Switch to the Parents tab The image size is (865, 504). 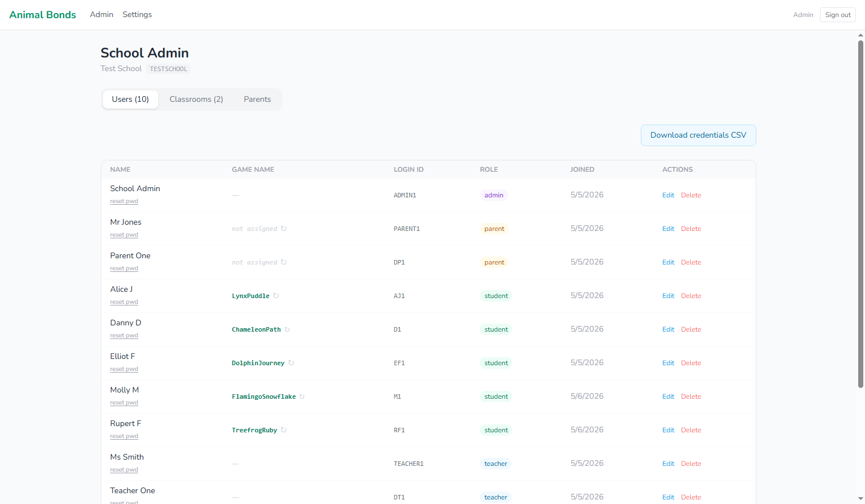pyautogui.click(x=257, y=100)
